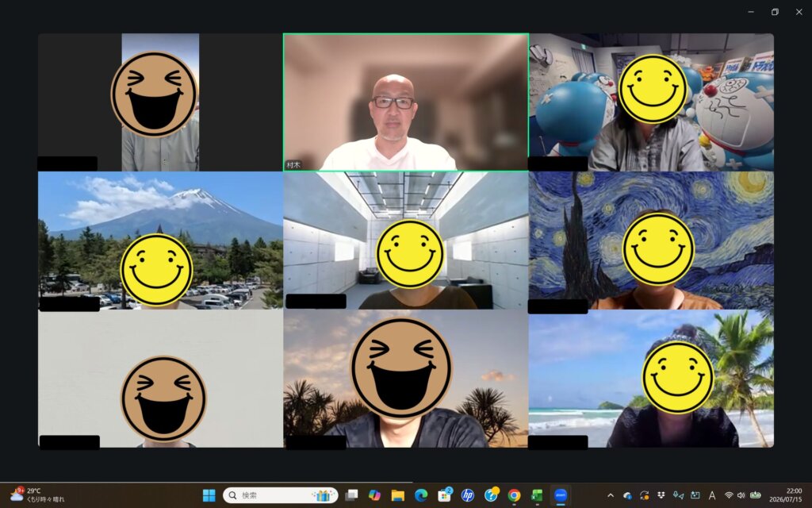Screen dimensions: 812x508
Task: Select the Mount Fuji background video tile
Action: (x=160, y=241)
